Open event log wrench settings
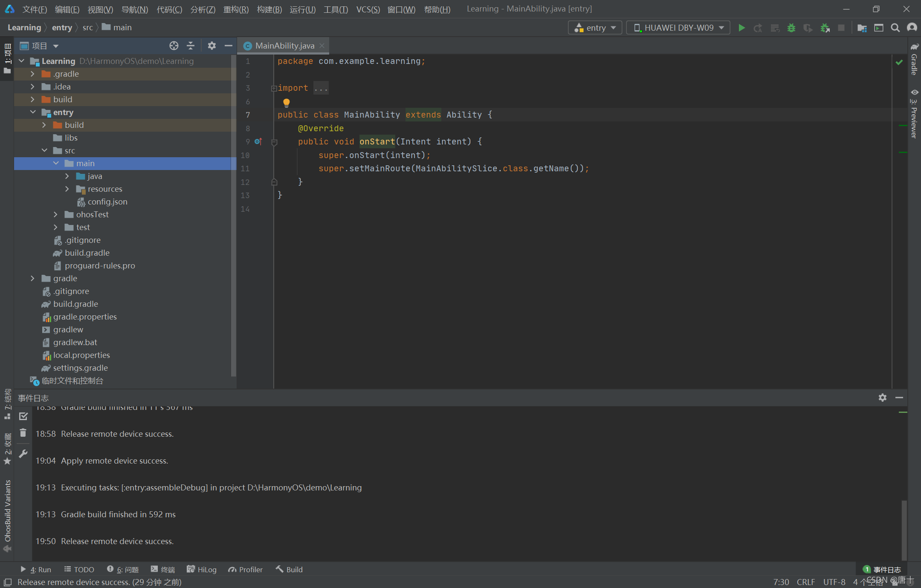921x588 pixels. [x=23, y=453]
